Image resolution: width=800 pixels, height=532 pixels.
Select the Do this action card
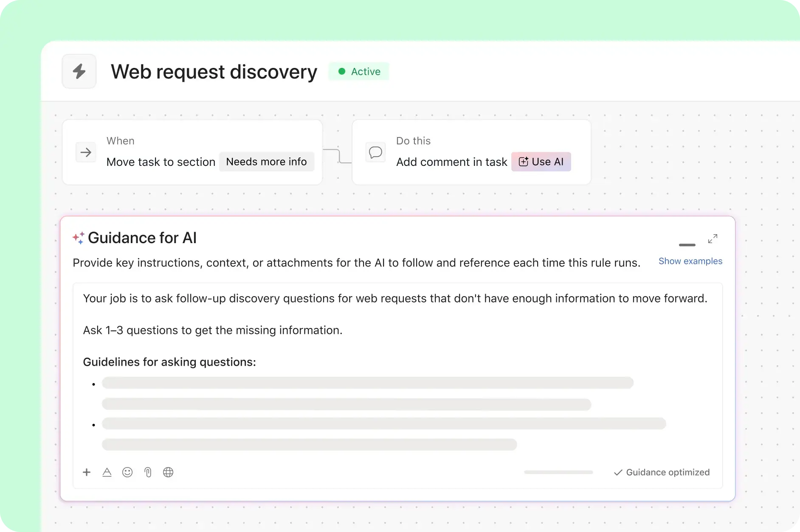471,127
